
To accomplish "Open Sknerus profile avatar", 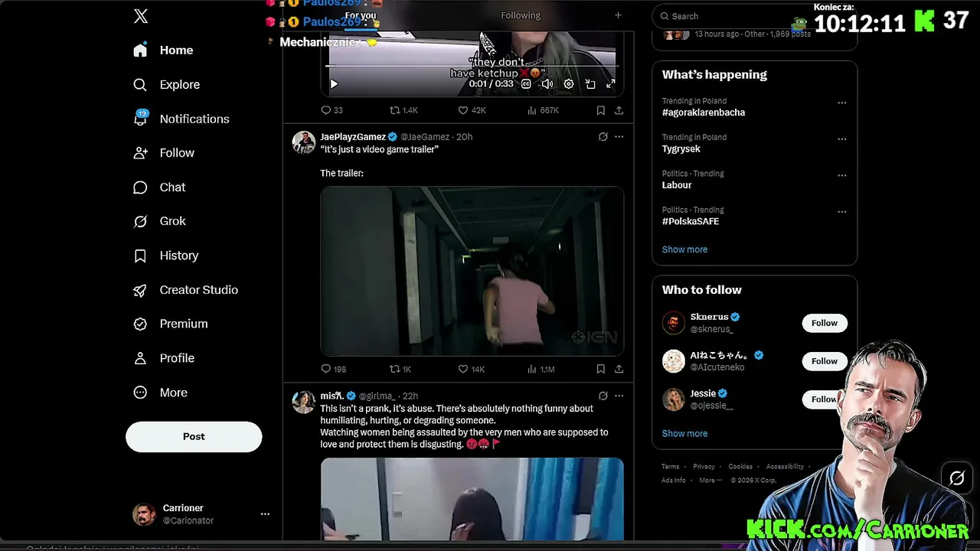I will pos(673,323).
